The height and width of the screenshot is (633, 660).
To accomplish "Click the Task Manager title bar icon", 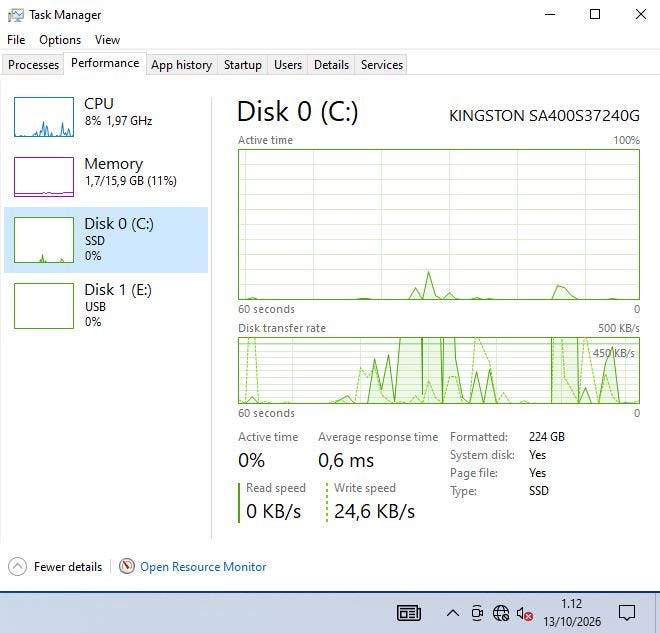I will click(x=16, y=15).
